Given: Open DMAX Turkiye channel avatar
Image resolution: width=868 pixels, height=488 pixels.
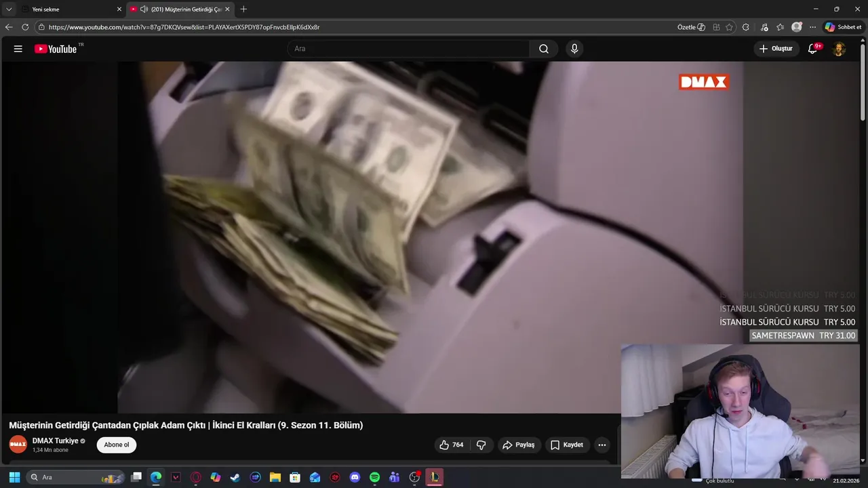Looking at the screenshot, I should coord(18,445).
